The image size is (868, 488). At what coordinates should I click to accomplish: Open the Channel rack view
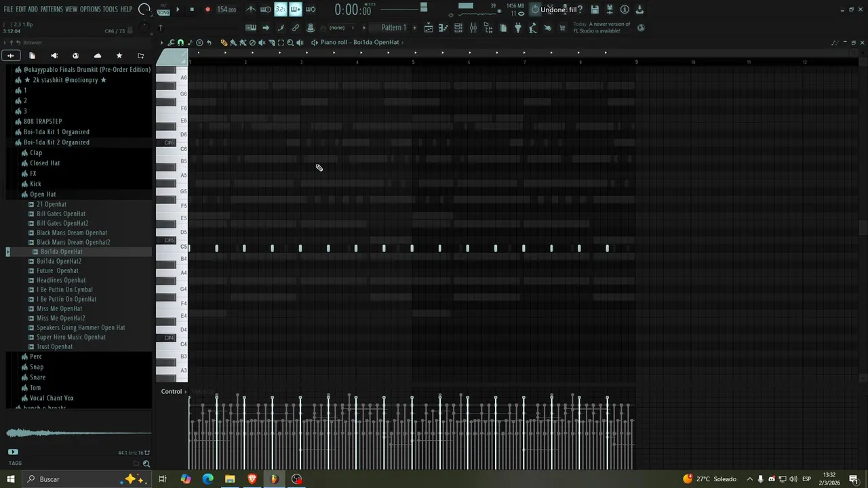coord(458,28)
